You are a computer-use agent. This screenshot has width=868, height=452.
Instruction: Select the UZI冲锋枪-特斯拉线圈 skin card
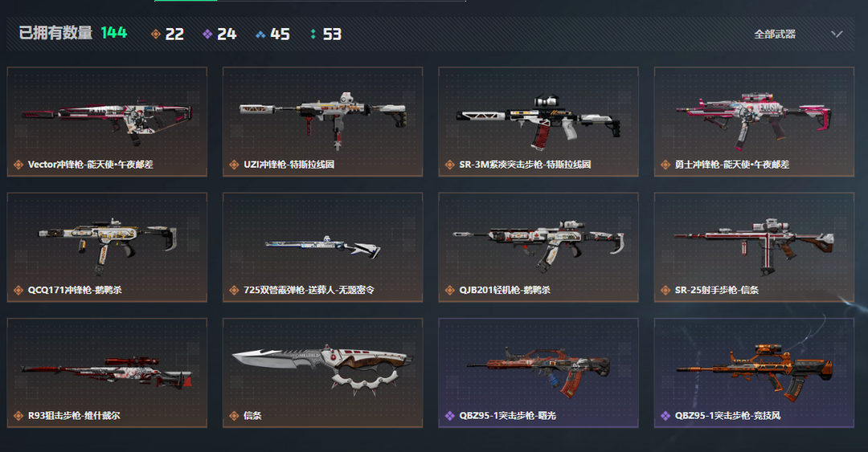tap(323, 122)
